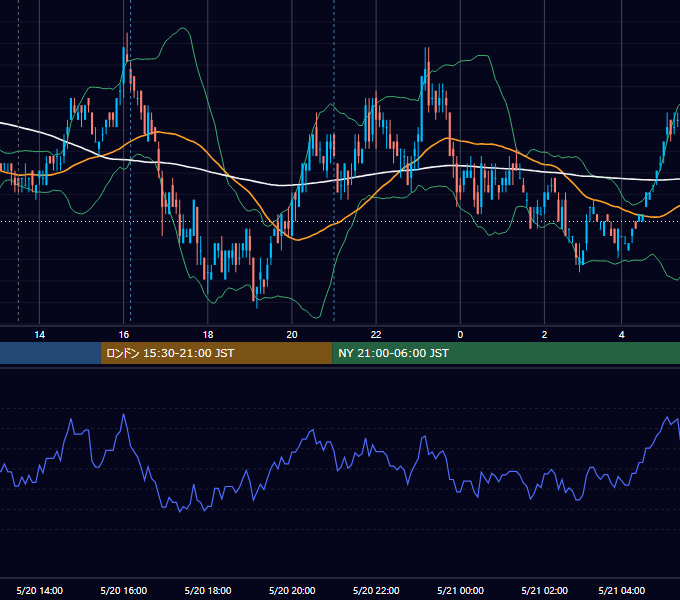Click the ロンドン 15:30-21:00 JST session band
The height and width of the screenshot is (600, 680).
point(216,353)
